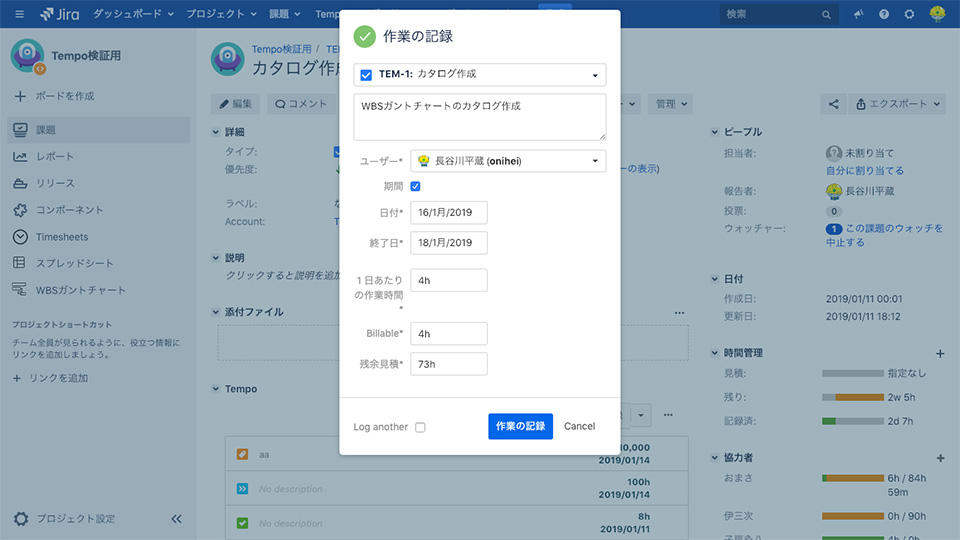Add a time tracking entry plus icon

point(939,353)
